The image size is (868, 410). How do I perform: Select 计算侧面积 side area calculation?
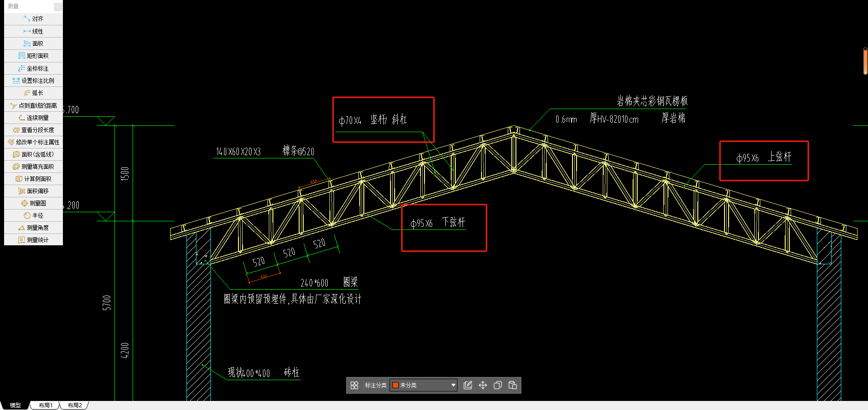coord(33,179)
